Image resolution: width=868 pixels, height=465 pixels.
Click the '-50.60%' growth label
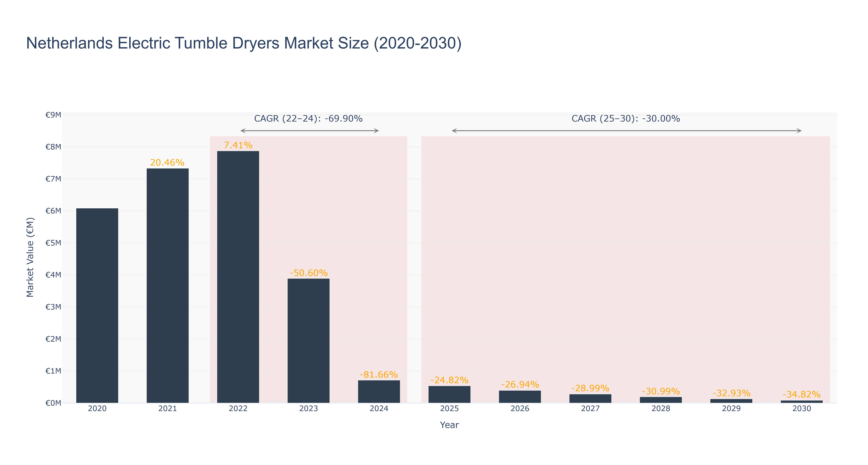309,273
